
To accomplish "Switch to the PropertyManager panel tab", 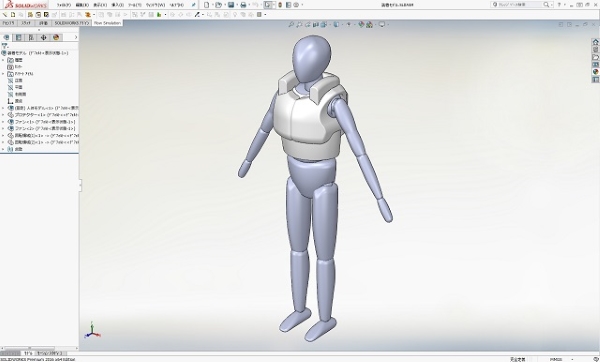I will click(x=18, y=37).
